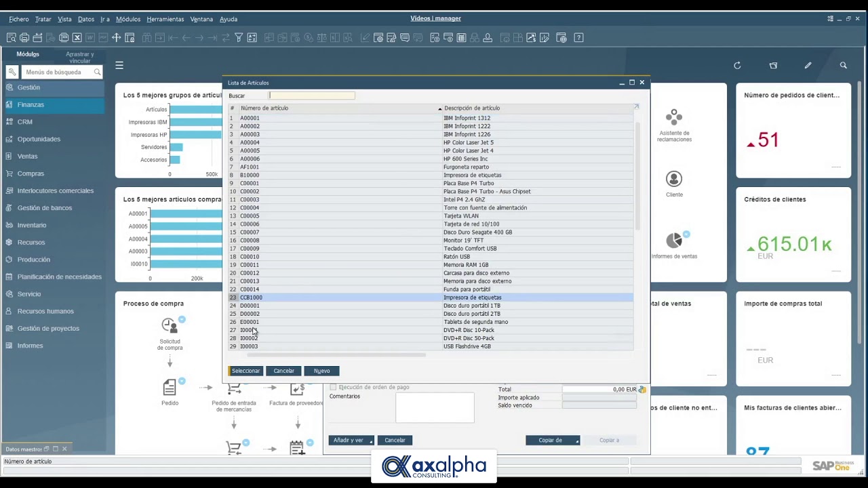
Task: Click Solicitud de compra process icon
Action: tap(170, 325)
